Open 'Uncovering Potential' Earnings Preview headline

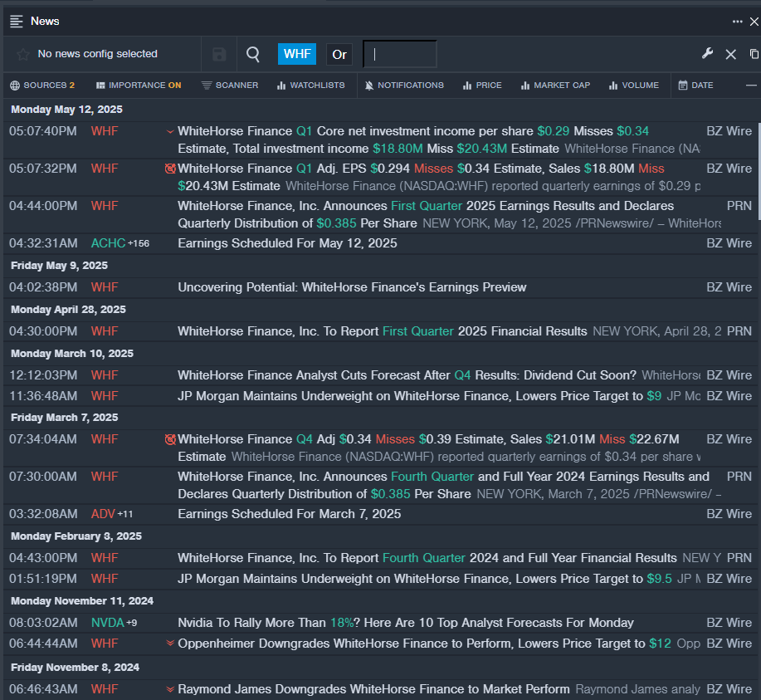[x=352, y=287]
